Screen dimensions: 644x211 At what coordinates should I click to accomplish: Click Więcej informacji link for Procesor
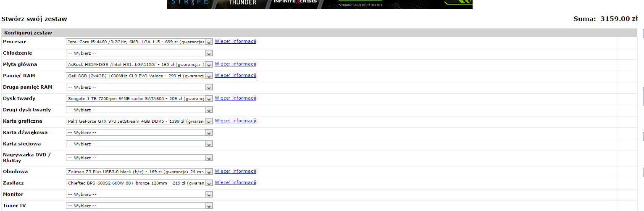coord(236,41)
